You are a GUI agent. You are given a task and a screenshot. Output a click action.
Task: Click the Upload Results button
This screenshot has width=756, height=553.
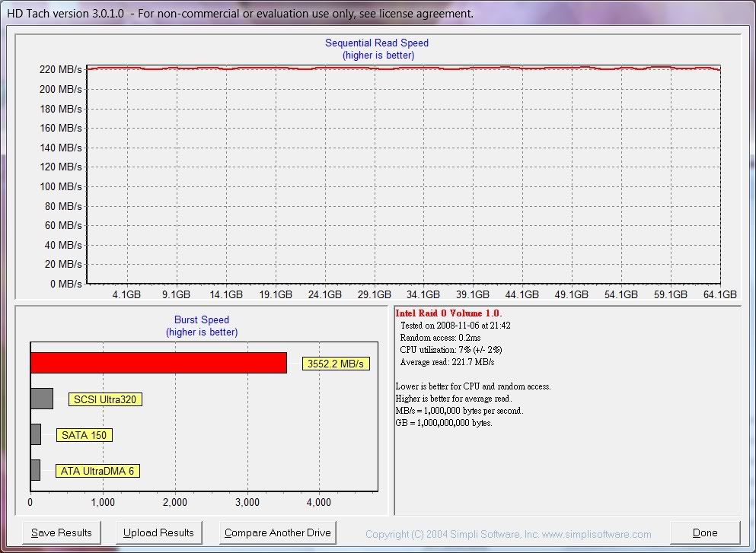(158, 532)
